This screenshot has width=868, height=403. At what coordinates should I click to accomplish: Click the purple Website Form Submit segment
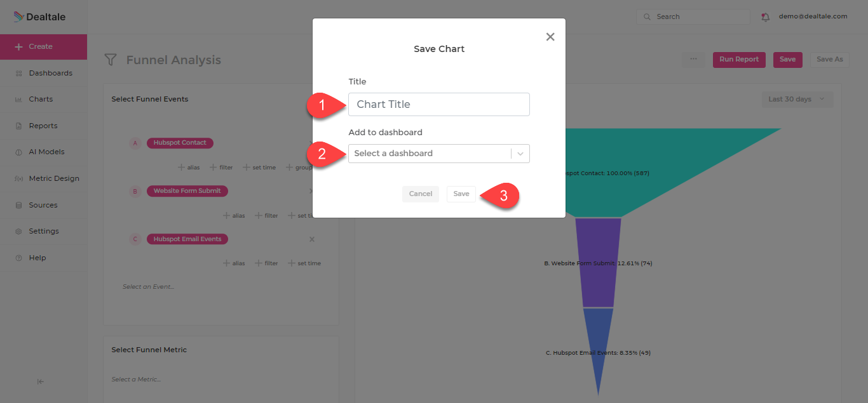click(x=598, y=263)
